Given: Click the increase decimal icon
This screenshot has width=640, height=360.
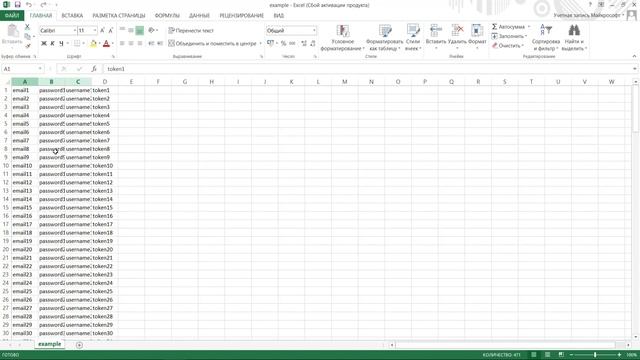Looking at the screenshot, I should coord(304,43).
